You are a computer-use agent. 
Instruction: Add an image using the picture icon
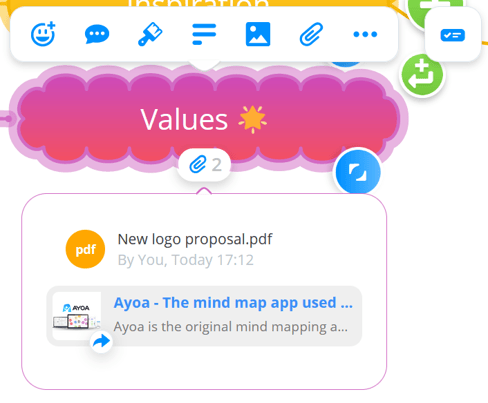pyautogui.click(x=258, y=34)
